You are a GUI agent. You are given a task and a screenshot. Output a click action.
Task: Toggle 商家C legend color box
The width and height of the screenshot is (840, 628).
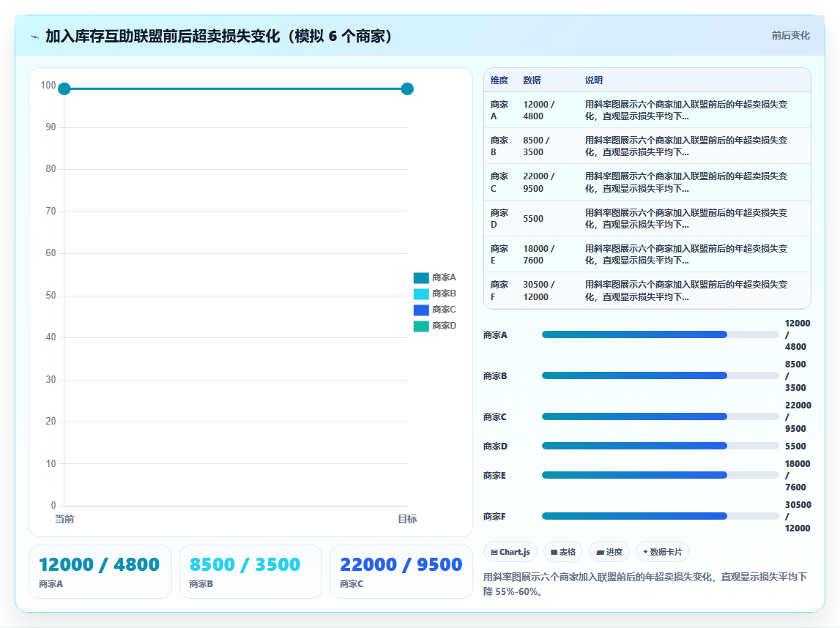421,310
